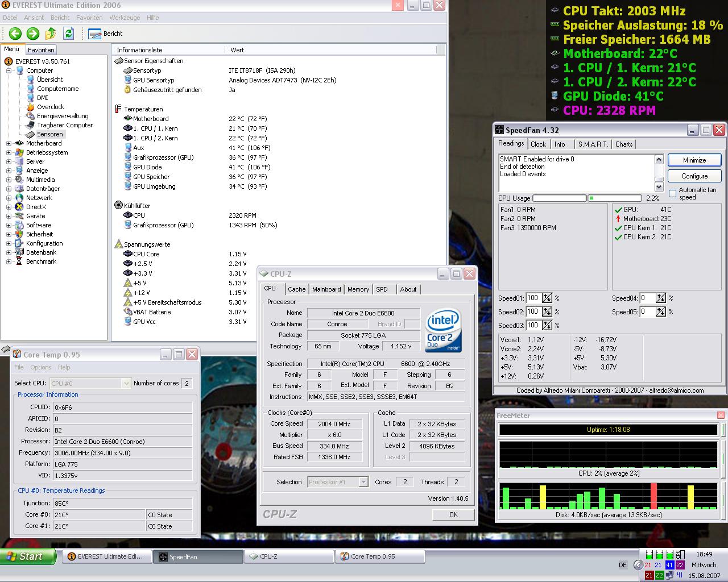
Task: Expand the Betriebssystem tree node
Action: tap(9, 152)
